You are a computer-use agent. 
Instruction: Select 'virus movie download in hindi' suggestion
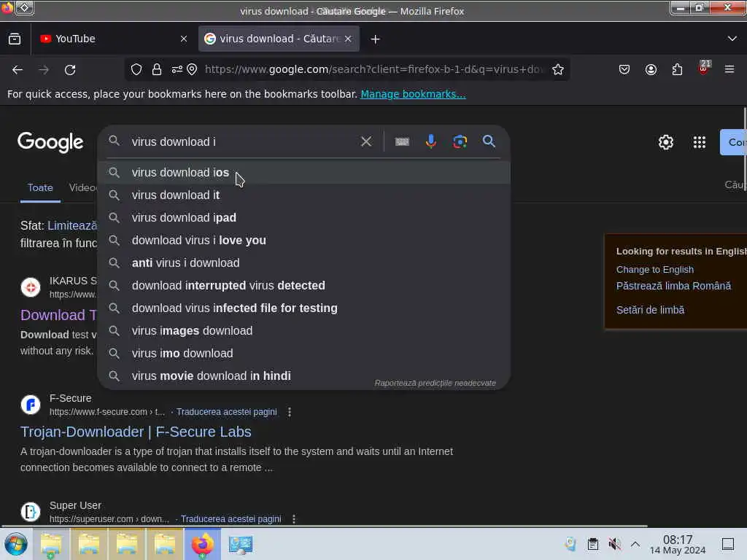[304, 376]
